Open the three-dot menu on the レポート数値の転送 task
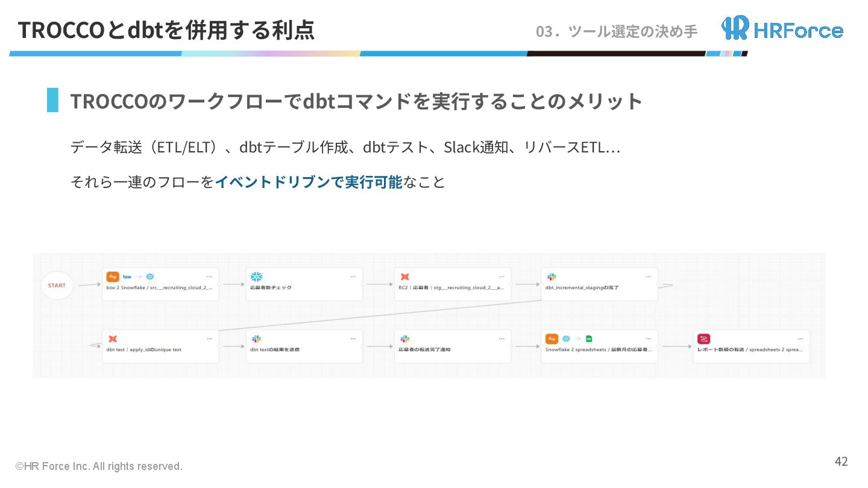The image size is (868, 488). click(800, 339)
